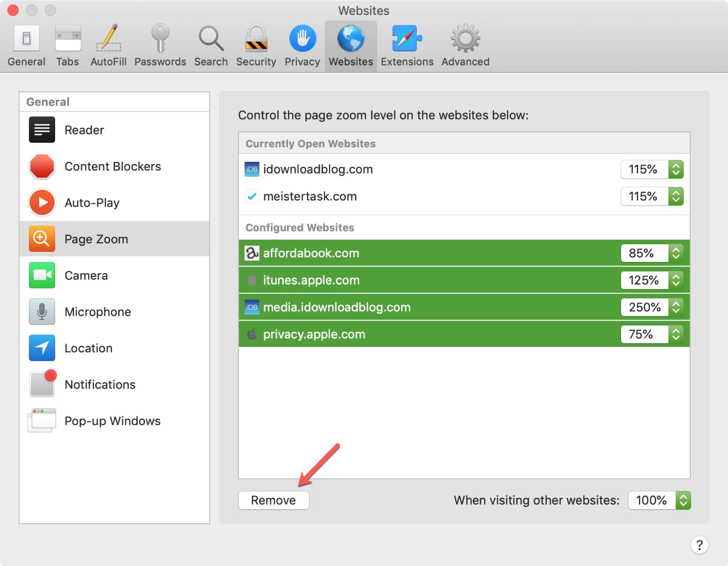This screenshot has width=728, height=566.
Task: Click the media.idownloadblog.com favicon
Action: click(x=252, y=307)
